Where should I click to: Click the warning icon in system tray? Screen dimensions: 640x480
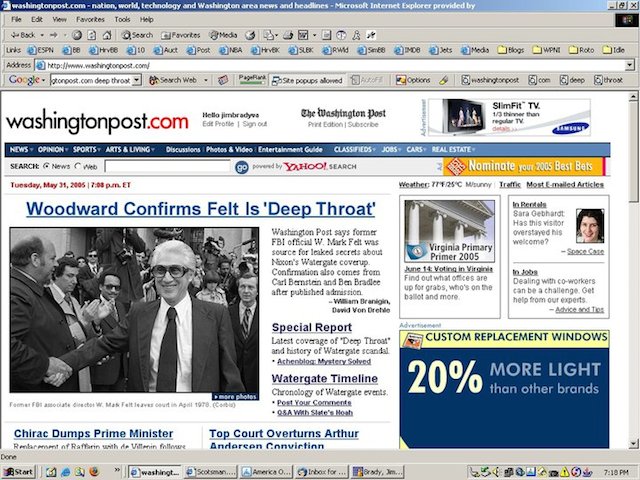click(566, 472)
